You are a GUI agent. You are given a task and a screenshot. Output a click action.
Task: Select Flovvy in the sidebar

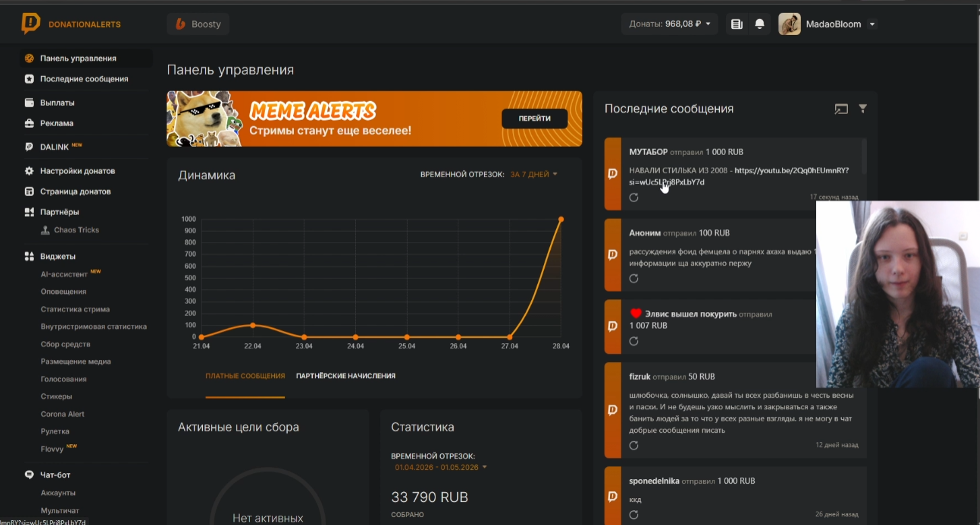53,449
